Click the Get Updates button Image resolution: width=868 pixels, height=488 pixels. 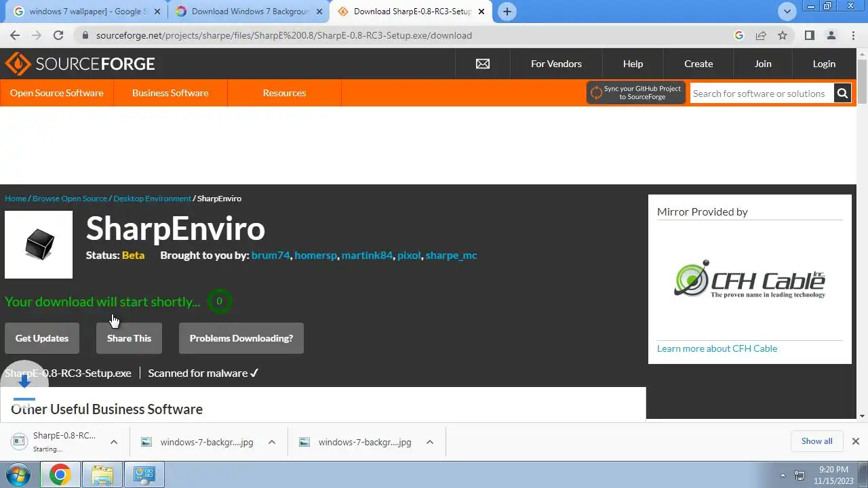tap(42, 338)
